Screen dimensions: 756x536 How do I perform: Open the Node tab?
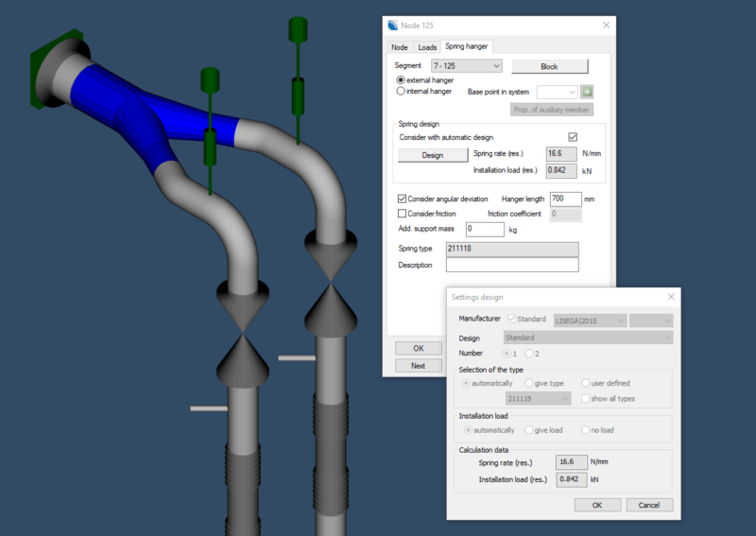(x=399, y=46)
